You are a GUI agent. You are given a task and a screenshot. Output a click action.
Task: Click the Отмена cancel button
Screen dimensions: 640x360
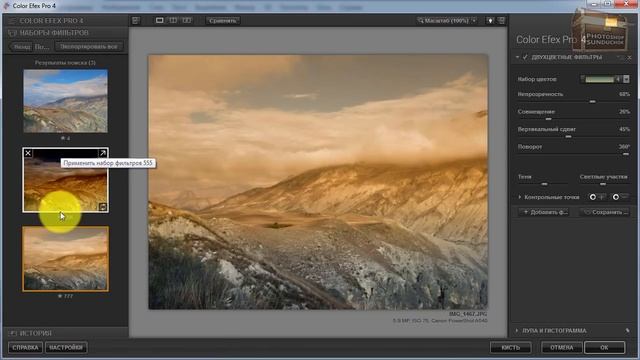tap(562, 348)
